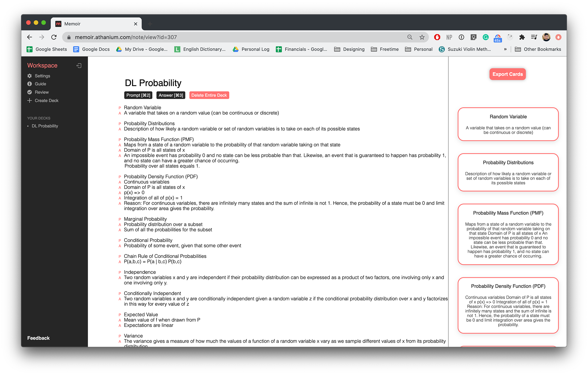Open Review from the sidebar
This screenshot has width=588, height=375.
click(42, 92)
